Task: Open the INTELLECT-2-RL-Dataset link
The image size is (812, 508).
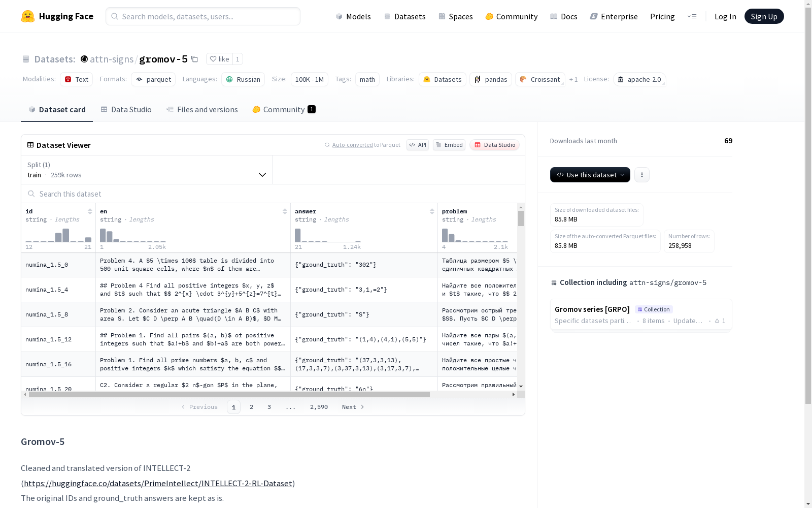Action: click(158, 483)
